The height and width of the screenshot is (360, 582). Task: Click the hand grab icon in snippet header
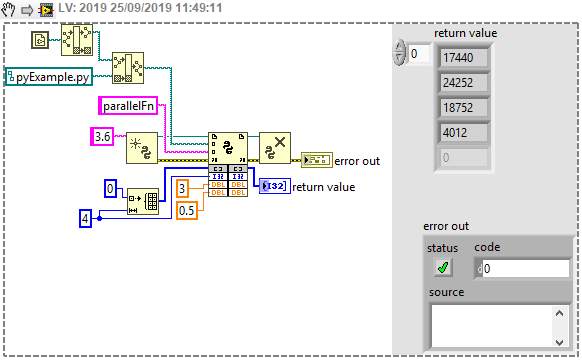tap(8, 9)
